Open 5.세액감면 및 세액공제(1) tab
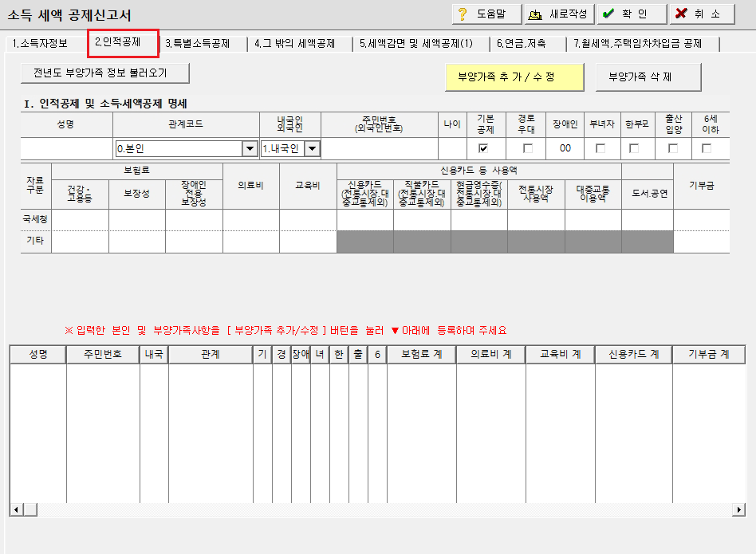Screen dimensions: 756x554 [x=415, y=43]
